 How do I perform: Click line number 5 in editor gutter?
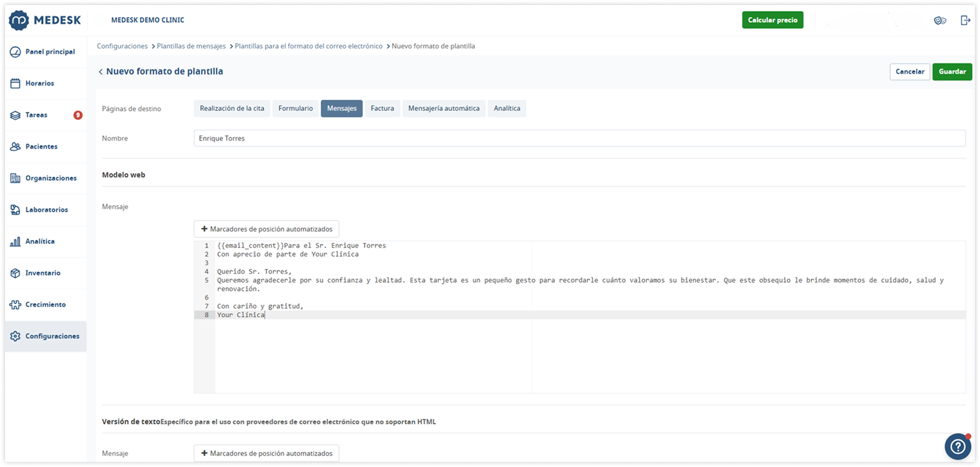pyautogui.click(x=207, y=280)
